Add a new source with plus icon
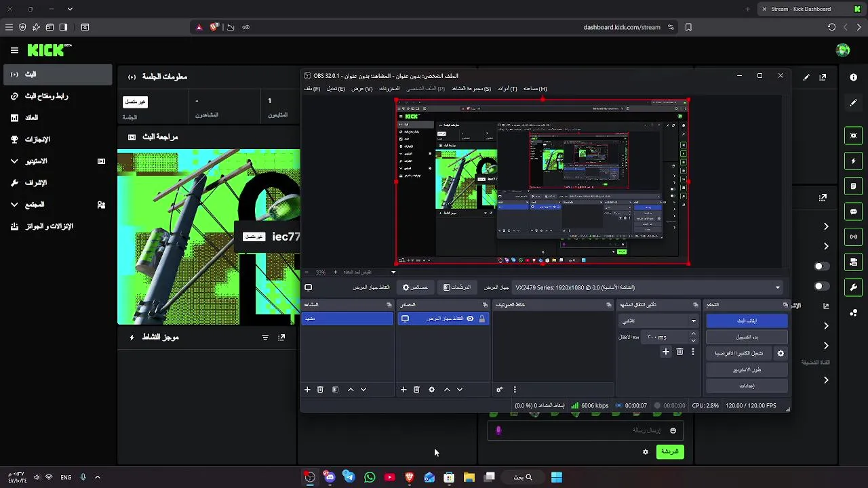 [403, 390]
